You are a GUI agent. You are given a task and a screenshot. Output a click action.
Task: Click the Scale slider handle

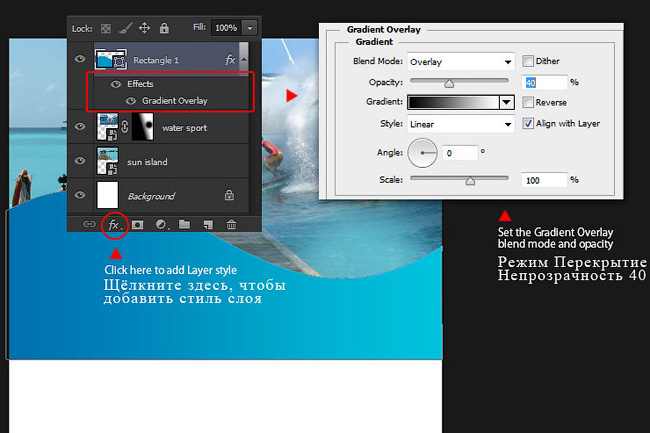click(x=470, y=181)
